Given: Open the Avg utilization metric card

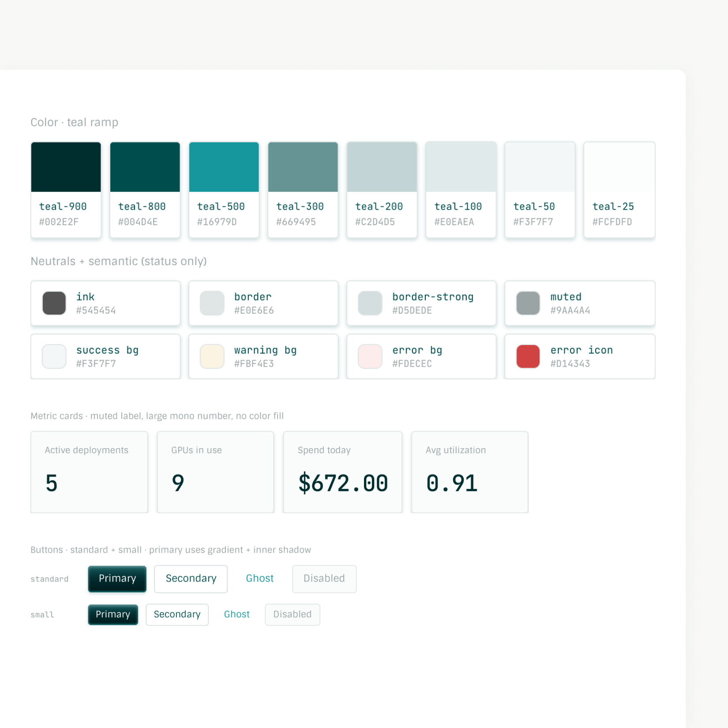Looking at the screenshot, I should coord(470,472).
